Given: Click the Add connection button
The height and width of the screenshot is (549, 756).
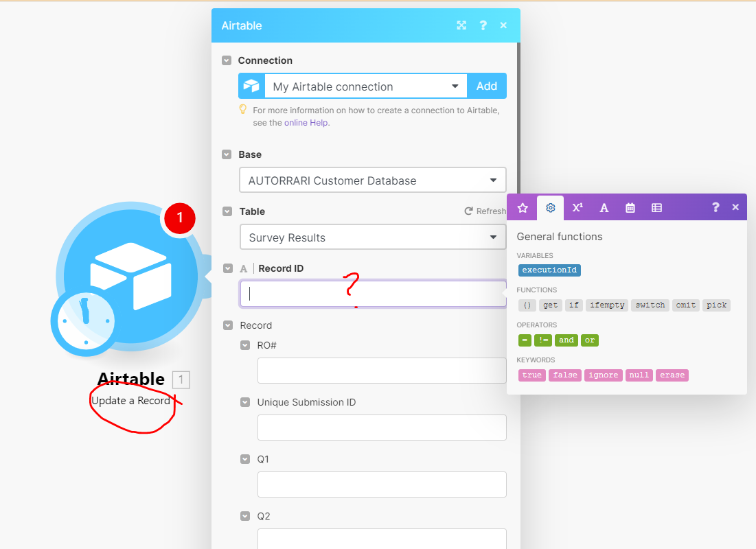Looking at the screenshot, I should (486, 86).
